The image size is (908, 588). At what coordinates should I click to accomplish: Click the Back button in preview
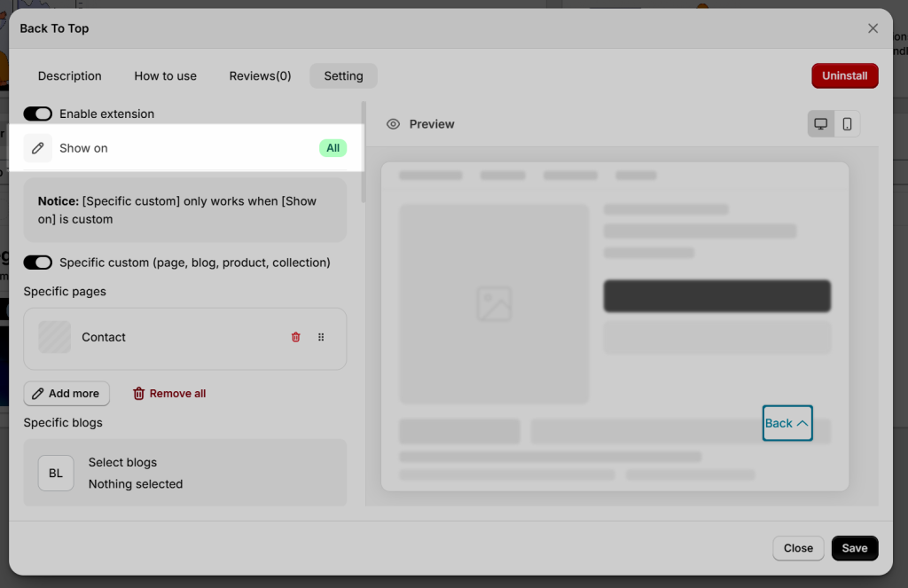click(787, 423)
